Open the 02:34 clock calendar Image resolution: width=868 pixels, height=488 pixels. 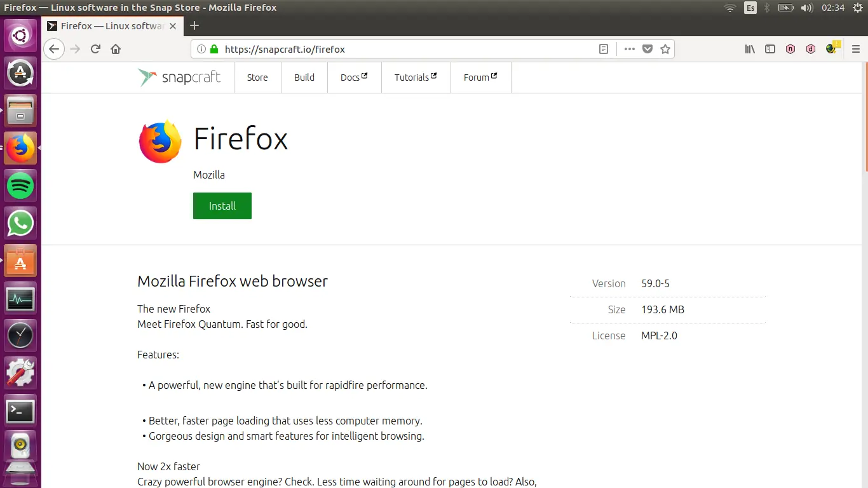832,8
